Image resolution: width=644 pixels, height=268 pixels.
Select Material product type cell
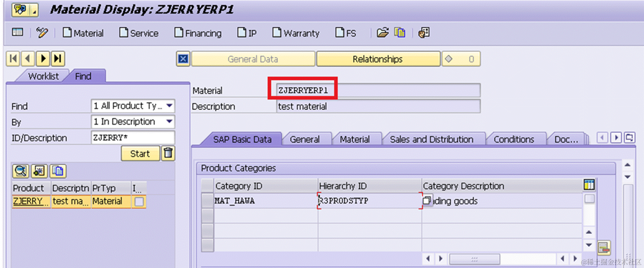(111, 201)
